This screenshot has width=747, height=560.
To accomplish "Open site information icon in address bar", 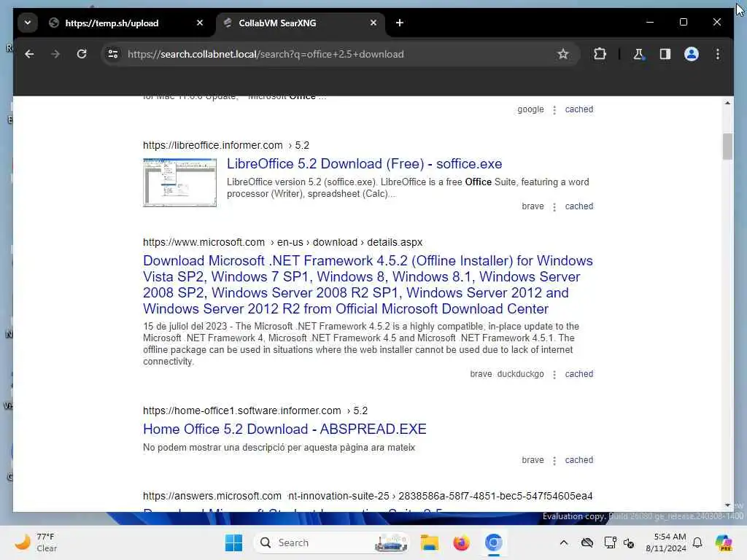I will 113,54.
